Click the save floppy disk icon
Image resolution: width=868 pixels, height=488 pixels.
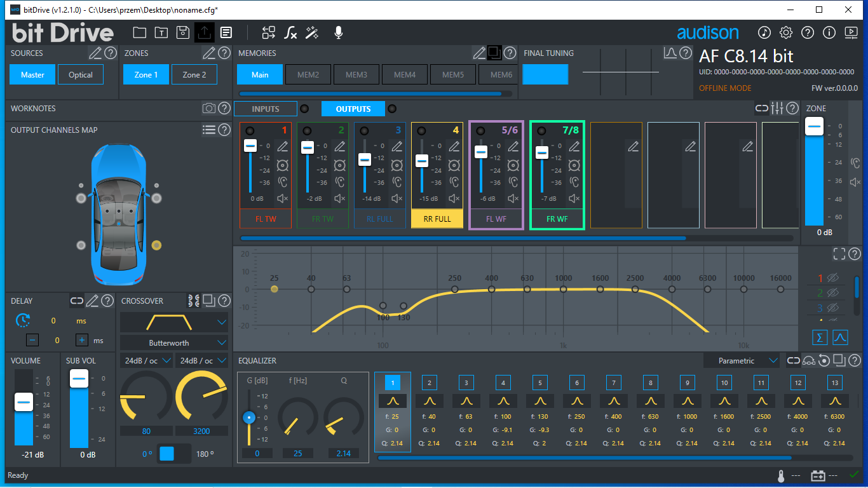click(x=182, y=32)
